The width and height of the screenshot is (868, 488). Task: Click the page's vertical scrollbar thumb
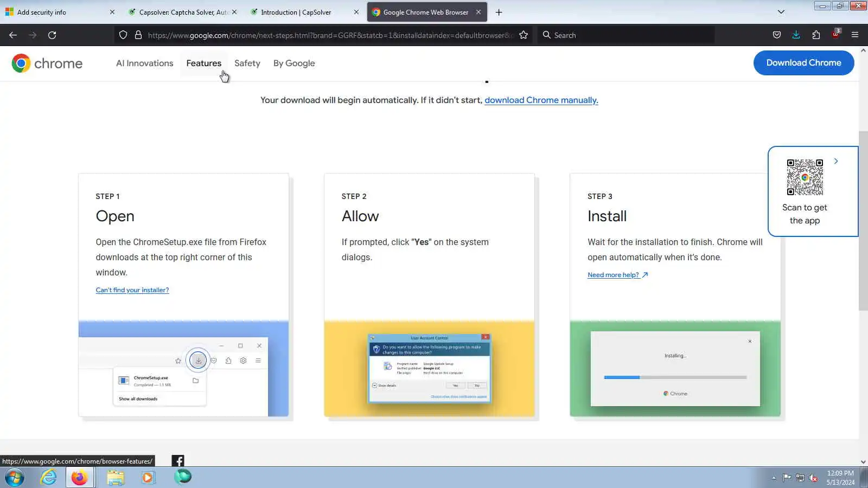click(x=863, y=221)
